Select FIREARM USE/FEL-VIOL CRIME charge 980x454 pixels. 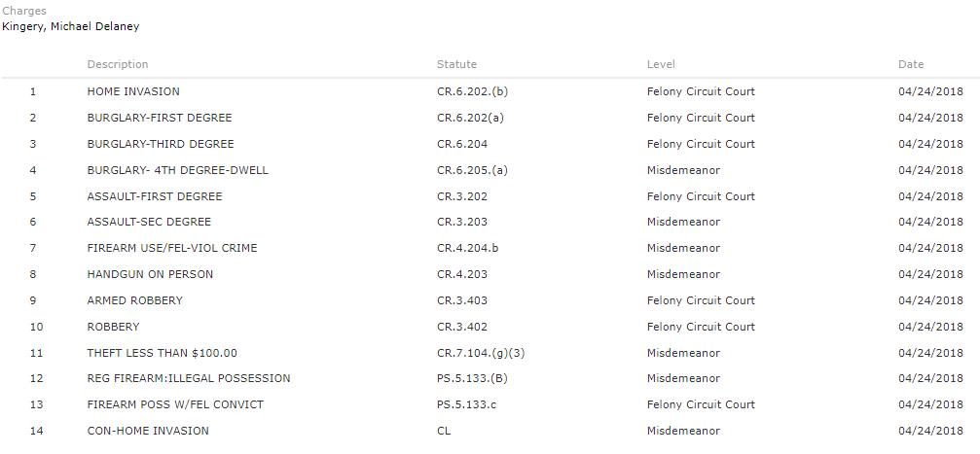point(172,248)
